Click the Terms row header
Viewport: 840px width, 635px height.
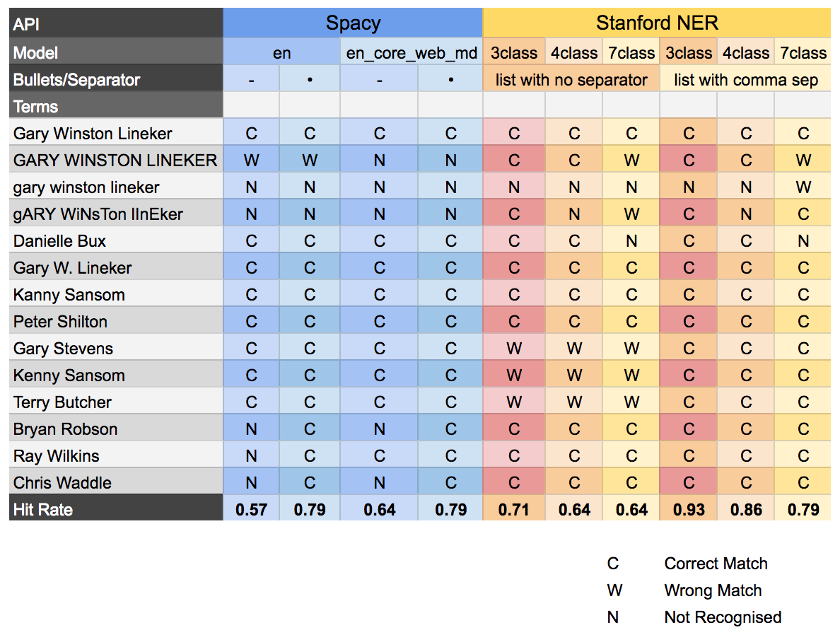coord(116,106)
